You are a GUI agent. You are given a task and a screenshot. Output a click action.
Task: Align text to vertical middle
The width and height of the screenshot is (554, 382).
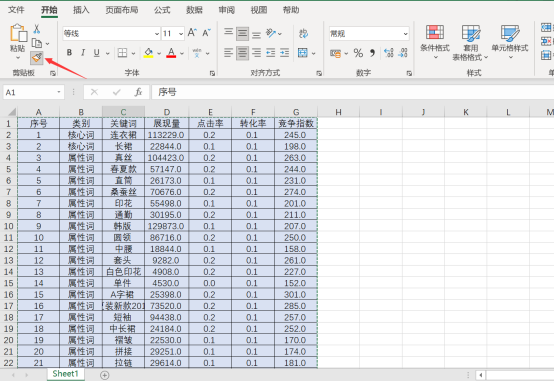[x=242, y=34]
